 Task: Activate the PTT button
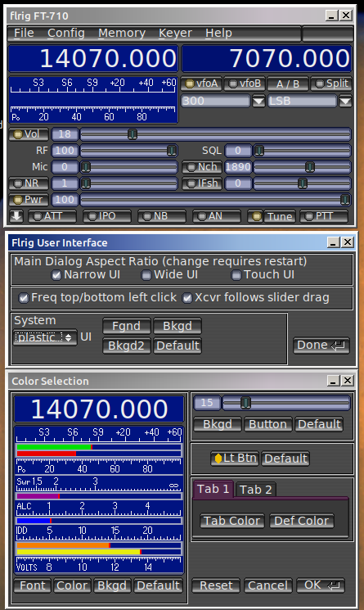pos(324,216)
